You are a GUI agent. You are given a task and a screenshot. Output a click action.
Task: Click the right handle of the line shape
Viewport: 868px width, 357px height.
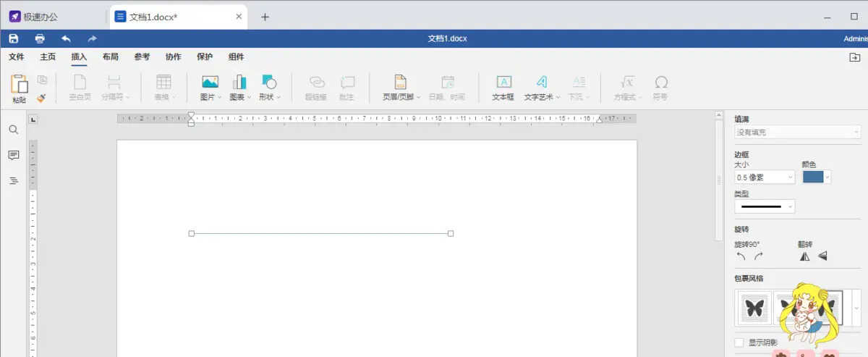(x=451, y=233)
